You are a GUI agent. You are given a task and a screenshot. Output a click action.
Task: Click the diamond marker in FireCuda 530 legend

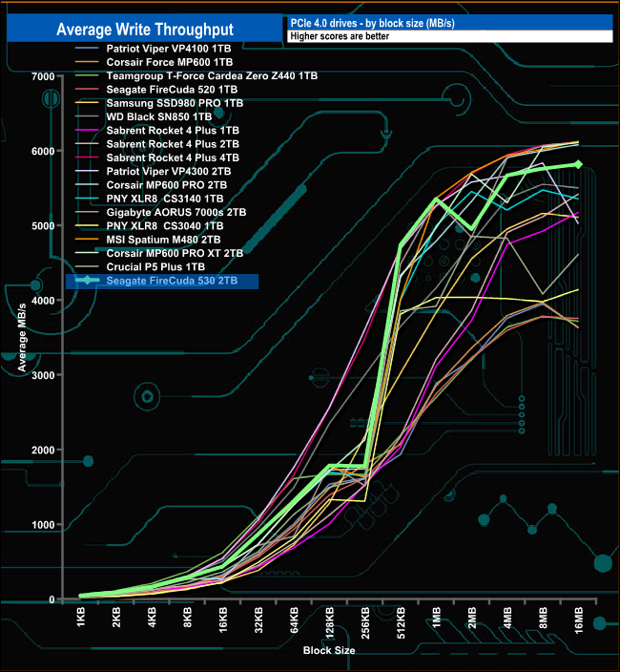pyautogui.click(x=87, y=281)
